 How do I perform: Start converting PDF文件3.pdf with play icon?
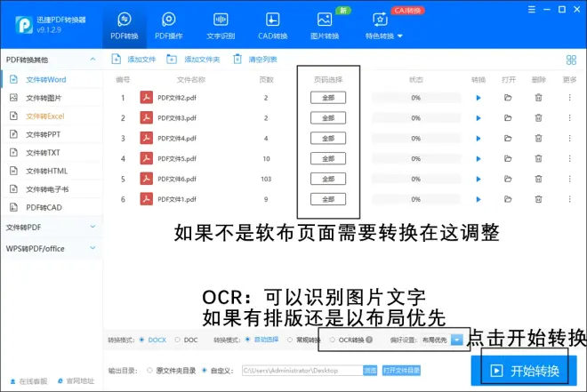click(x=478, y=118)
